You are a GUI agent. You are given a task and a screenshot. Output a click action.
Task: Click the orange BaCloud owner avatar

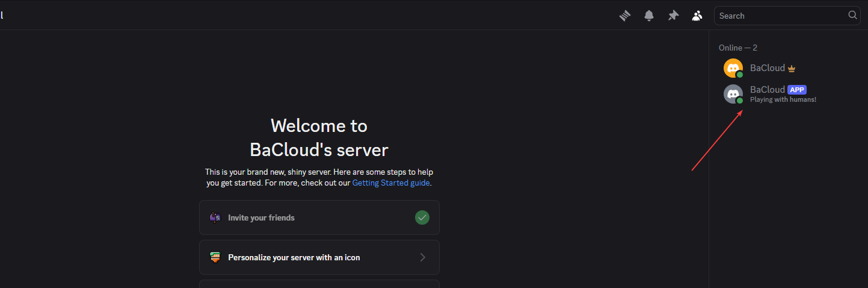[x=733, y=68]
